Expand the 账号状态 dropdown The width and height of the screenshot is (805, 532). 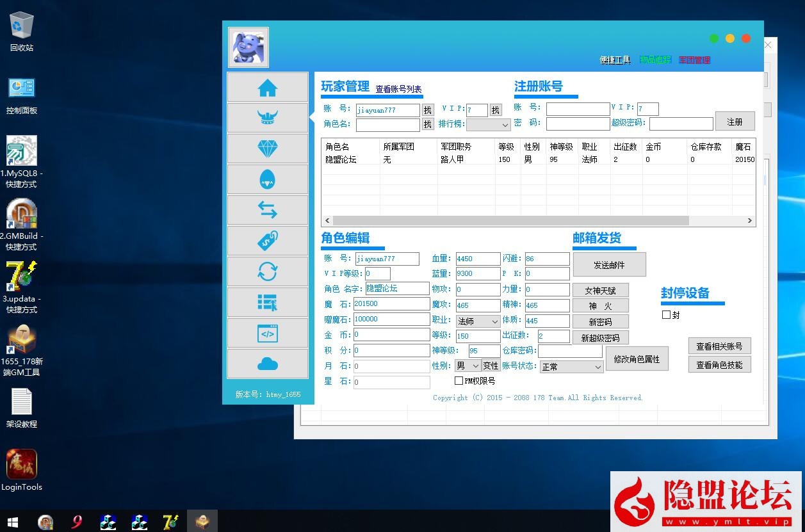point(571,367)
